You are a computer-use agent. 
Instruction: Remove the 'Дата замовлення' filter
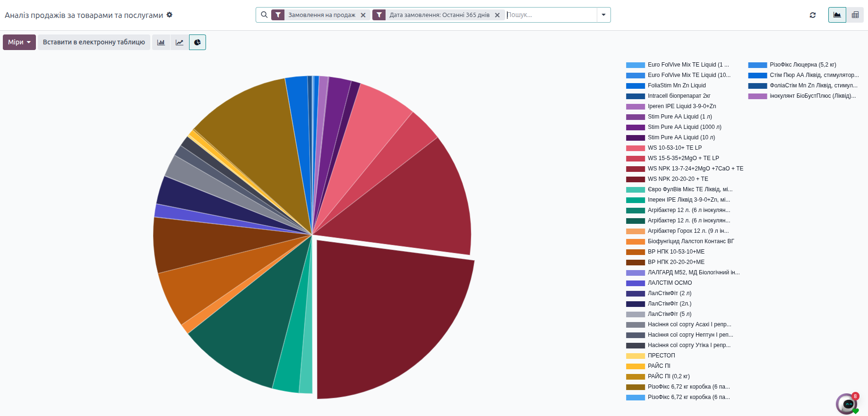coord(497,15)
